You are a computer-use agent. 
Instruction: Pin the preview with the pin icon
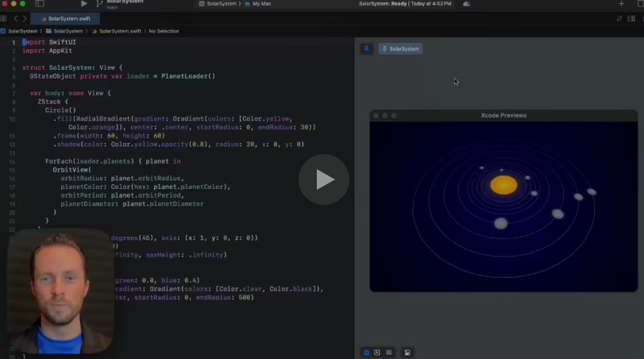coord(367,48)
